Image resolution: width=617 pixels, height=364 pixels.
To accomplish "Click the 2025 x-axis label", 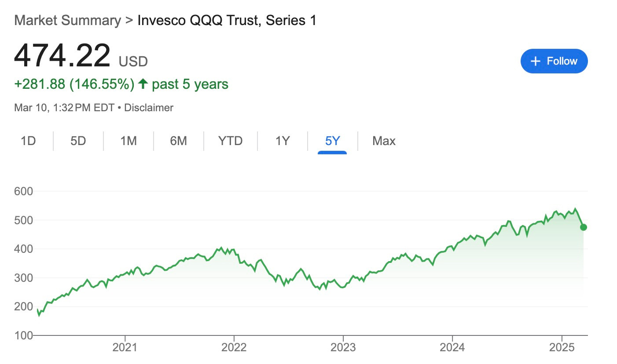I will point(562,347).
